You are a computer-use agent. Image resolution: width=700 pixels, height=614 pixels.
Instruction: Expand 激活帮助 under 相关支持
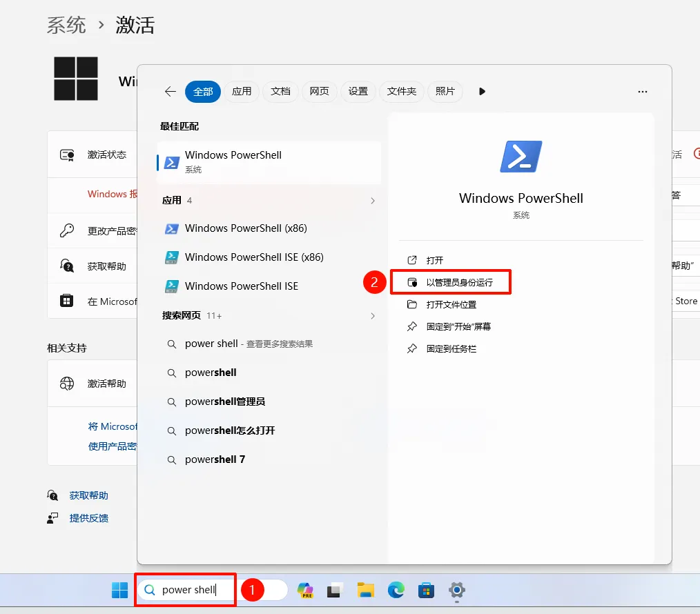coord(93,384)
